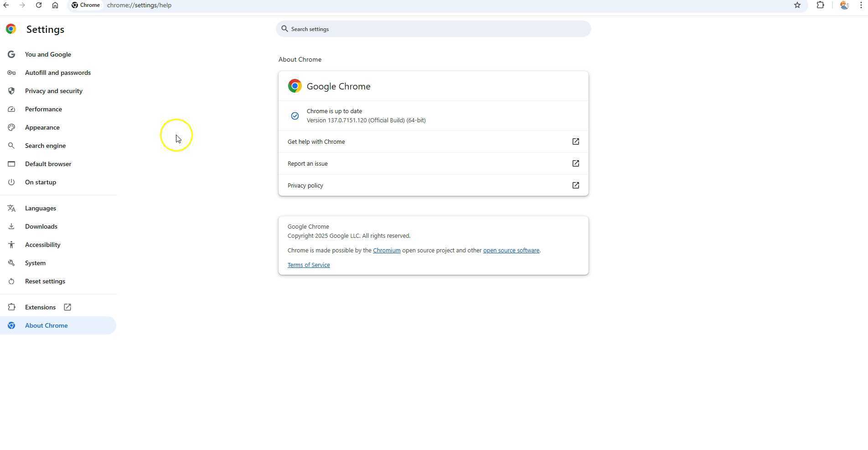Click the magnifier icon for Search engine

pyautogui.click(x=11, y=146)
